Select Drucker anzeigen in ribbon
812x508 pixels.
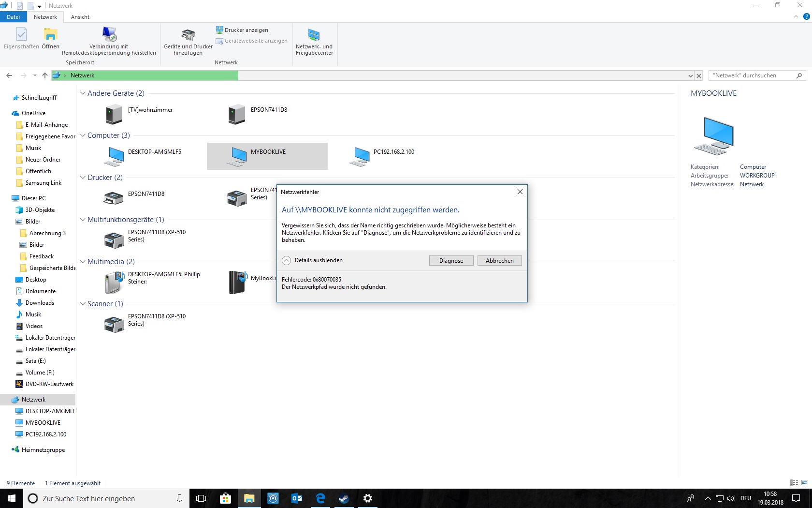coord(242,30)
